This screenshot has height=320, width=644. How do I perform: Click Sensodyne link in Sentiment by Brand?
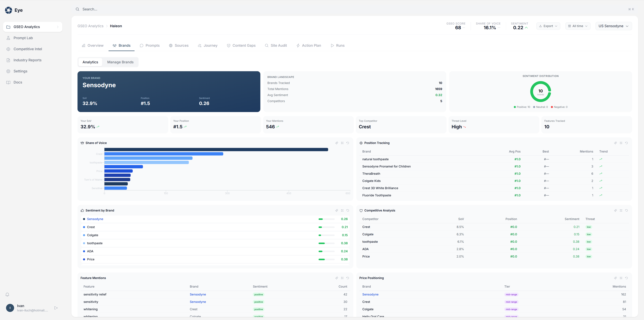coord(95,219)
